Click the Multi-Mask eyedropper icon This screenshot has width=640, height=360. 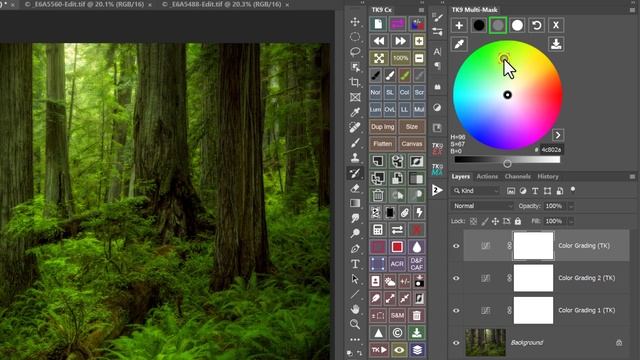459,44
